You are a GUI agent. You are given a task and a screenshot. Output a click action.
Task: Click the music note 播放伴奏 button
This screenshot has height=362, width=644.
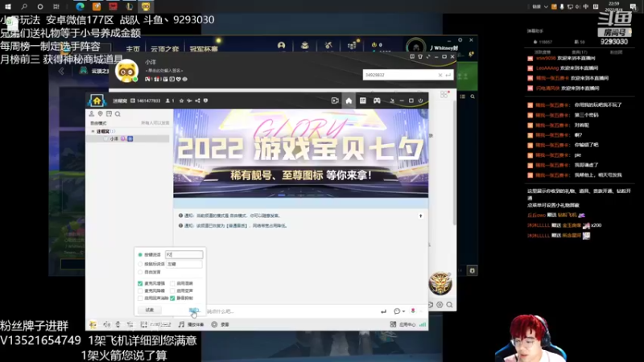pos(191,324)
